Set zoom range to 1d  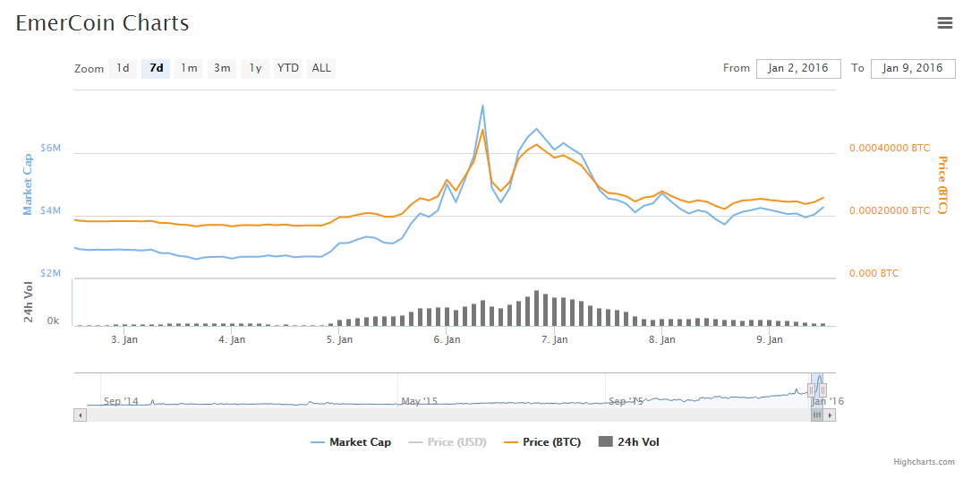pyautogui.click(x=123, y=68)
